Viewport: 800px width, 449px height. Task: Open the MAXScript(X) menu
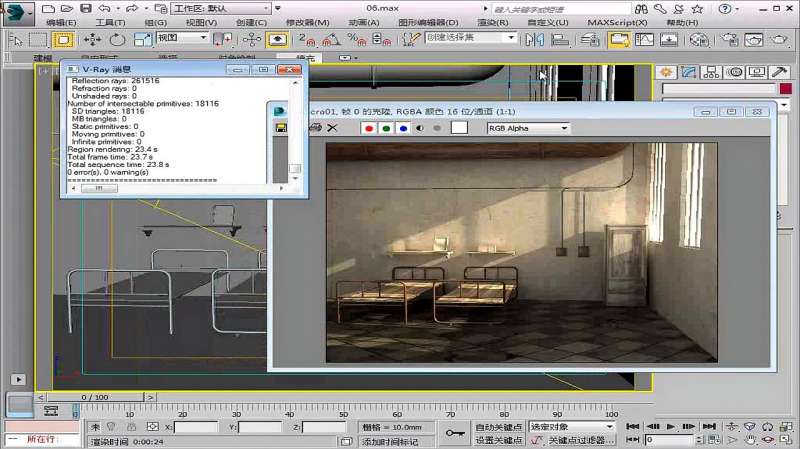pyautogui.click(x=616, y=22)
